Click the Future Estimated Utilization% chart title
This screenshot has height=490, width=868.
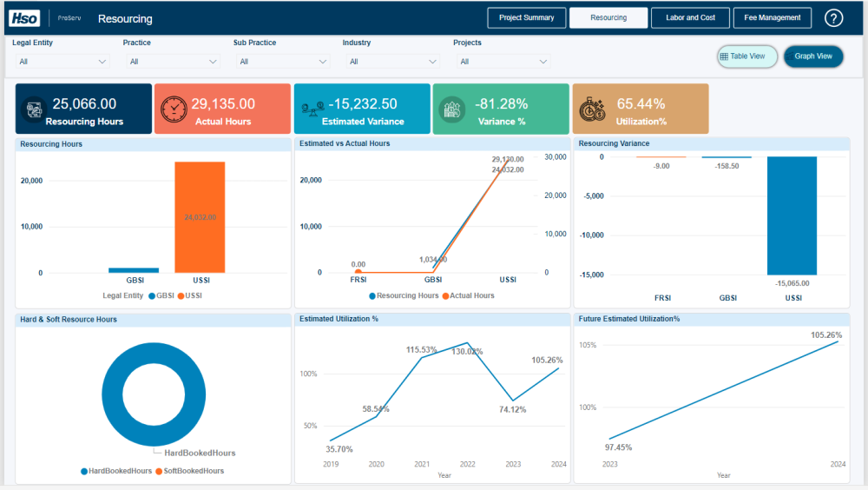pos(628,319)
